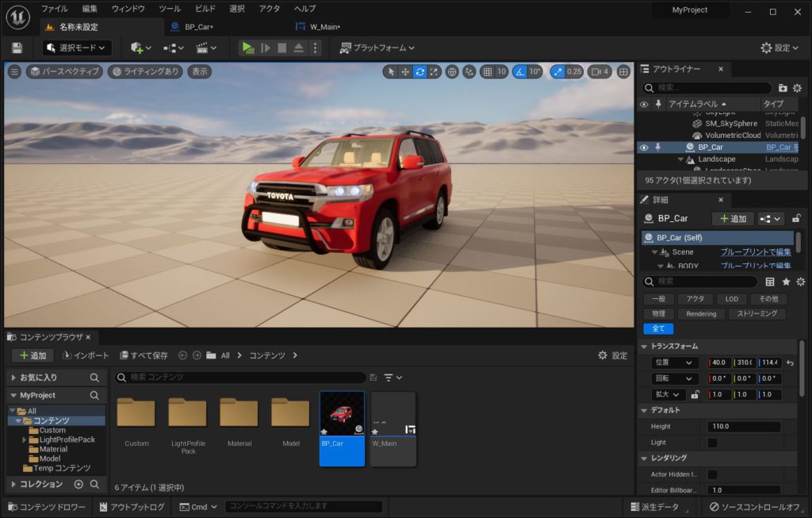Select the Rendering filter in details
This screenshot has width=812, height=518.
pos(701,314)
